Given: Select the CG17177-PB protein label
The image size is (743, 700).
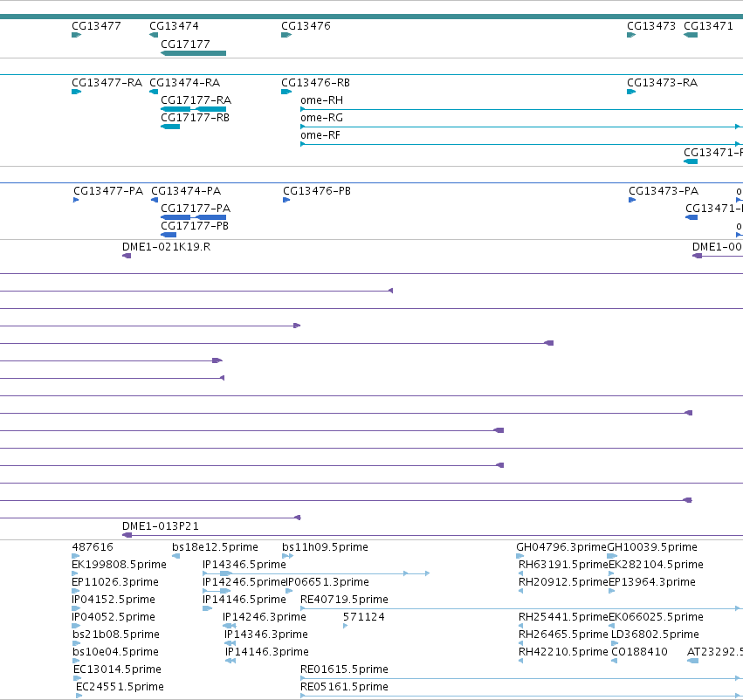Looking at the screenshot, I should pos(195,225).
